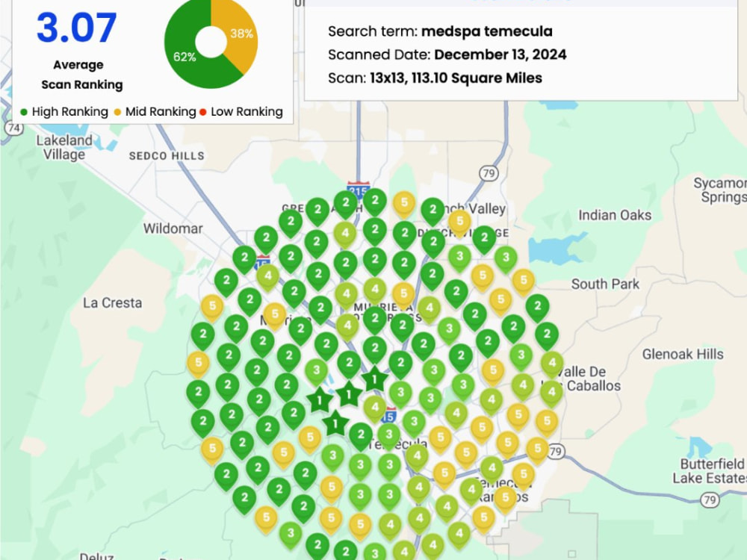The image size is (747, 560).
Task: Select the green High Ranking legend dot
Action: (x=24, y=113)
